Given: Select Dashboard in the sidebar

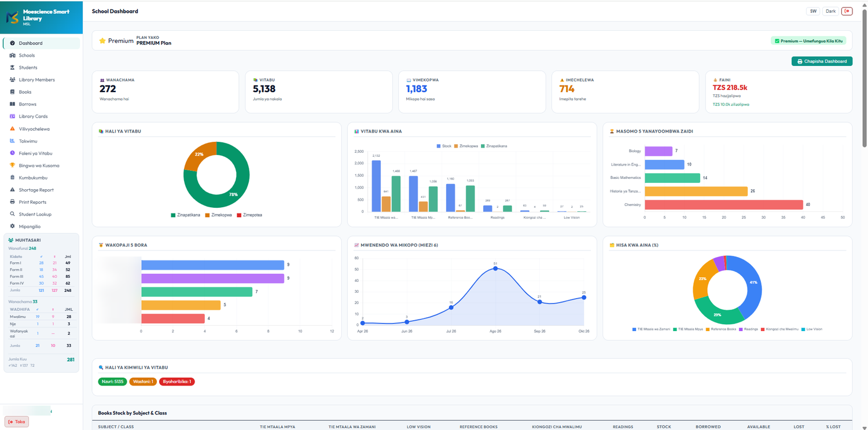Looking at the screenshot, I should tap(42, 43).
